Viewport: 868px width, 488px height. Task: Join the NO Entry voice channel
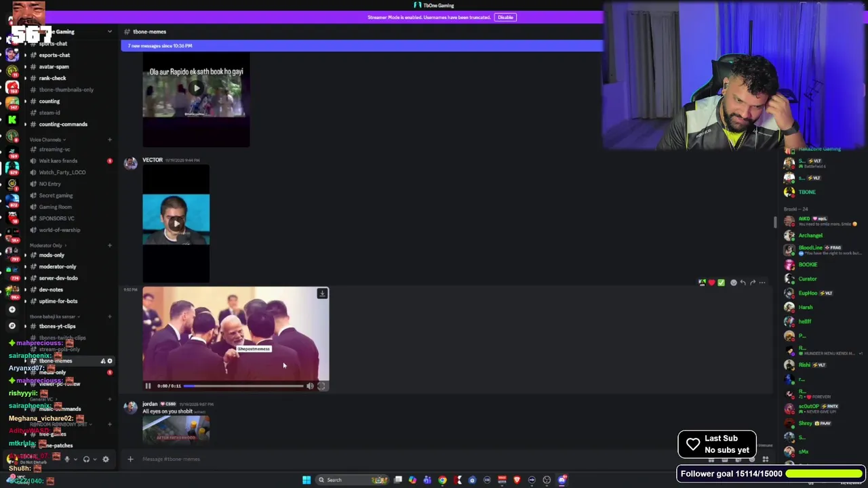pos(50,184)
